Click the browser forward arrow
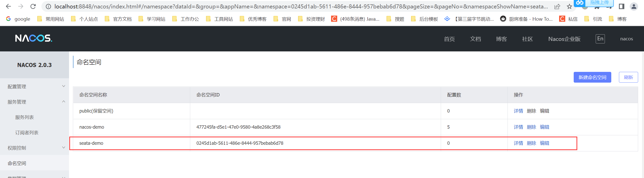 coord(21,6)
